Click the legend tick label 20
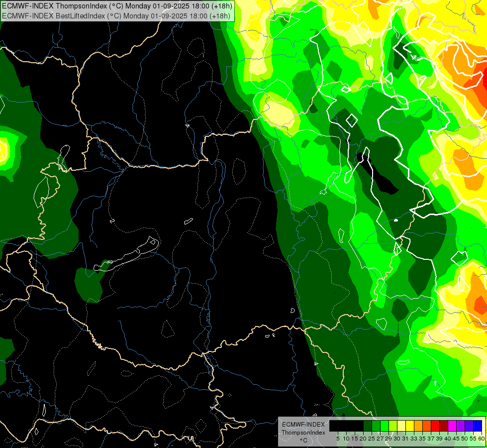This screenshot has width=487, height=448. (x=364, y=439)
